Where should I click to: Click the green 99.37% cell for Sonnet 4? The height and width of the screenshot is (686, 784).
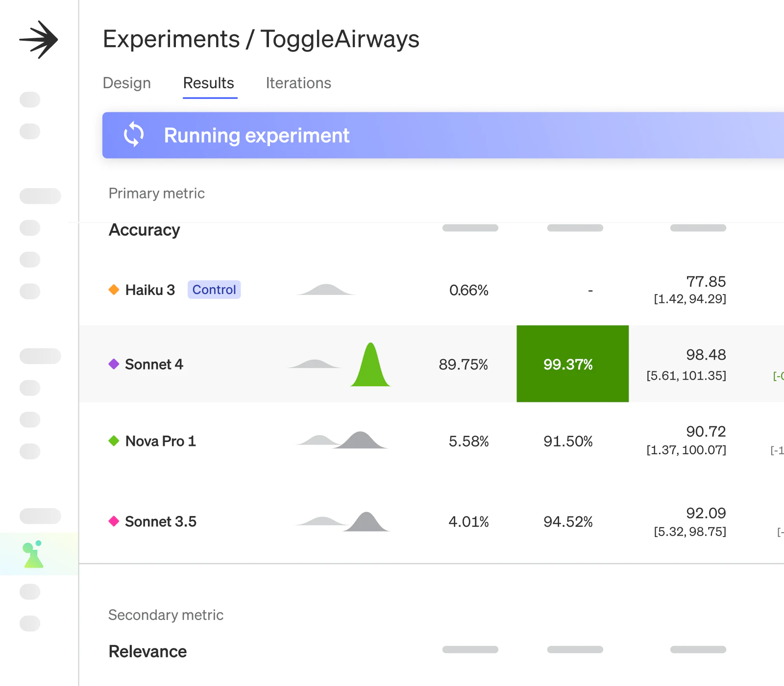coord(572,364)
